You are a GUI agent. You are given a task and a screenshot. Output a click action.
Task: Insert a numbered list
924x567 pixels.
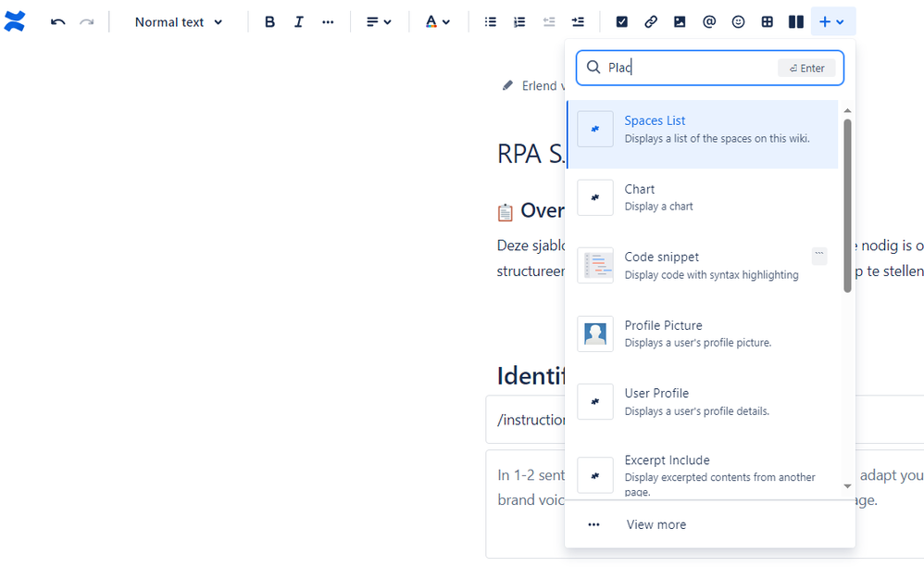coord(519,22)
